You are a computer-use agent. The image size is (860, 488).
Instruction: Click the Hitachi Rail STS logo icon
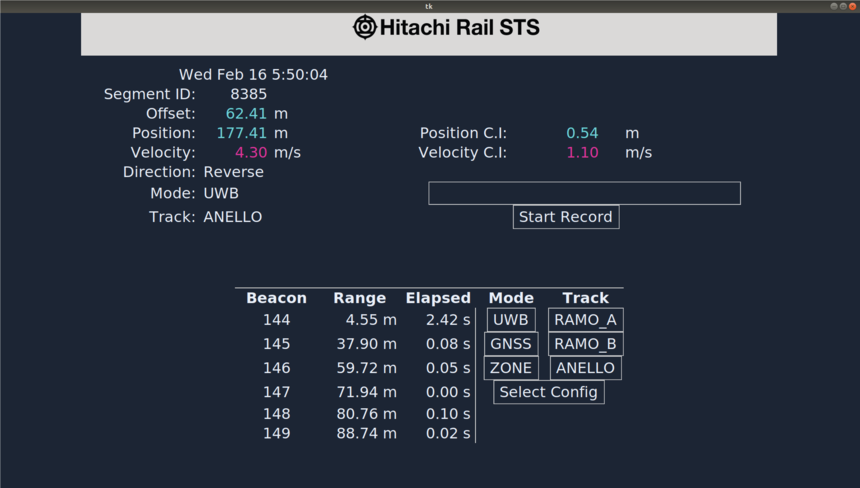pos(365,27)
